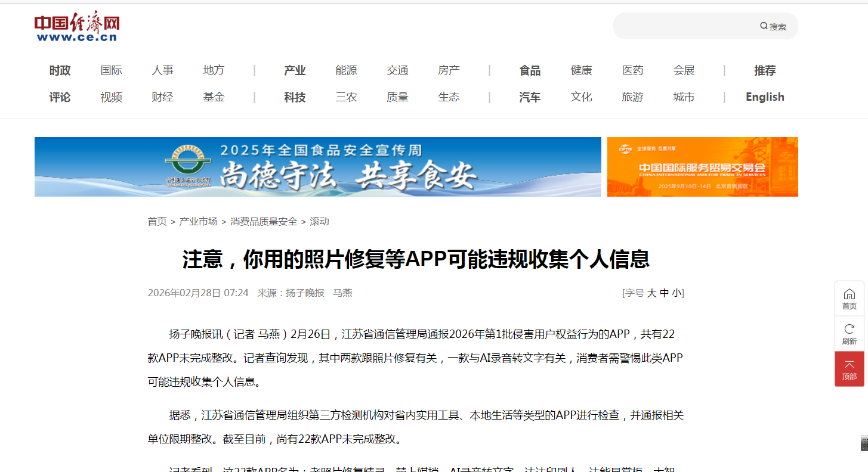Go to the English site version
This screenshot has width=868, height=472.
pos(765,97)
